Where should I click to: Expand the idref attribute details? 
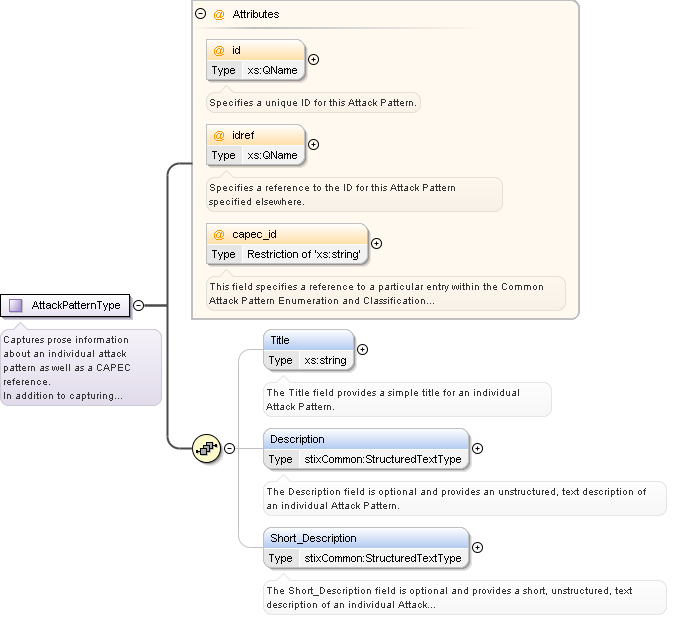tap(314, 145)
